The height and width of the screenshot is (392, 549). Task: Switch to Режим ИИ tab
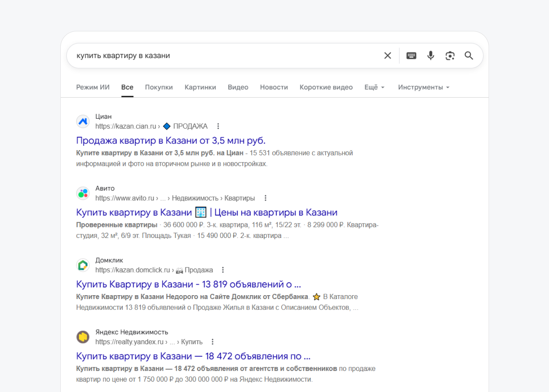pos(93,87)
